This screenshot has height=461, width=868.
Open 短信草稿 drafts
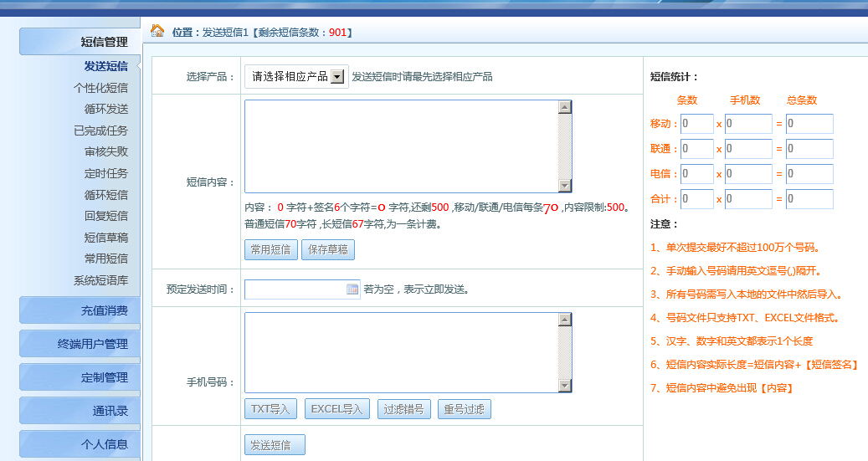click(105, 238)
